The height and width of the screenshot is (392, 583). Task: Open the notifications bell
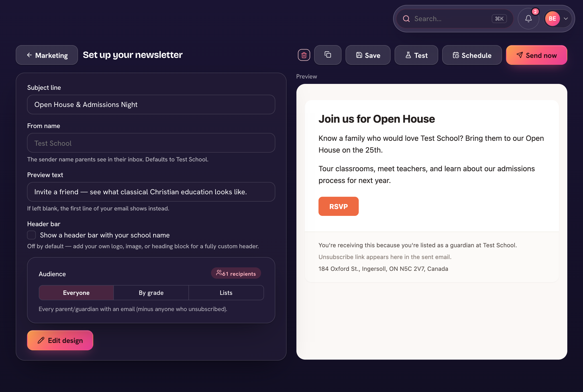pos(528,19)
